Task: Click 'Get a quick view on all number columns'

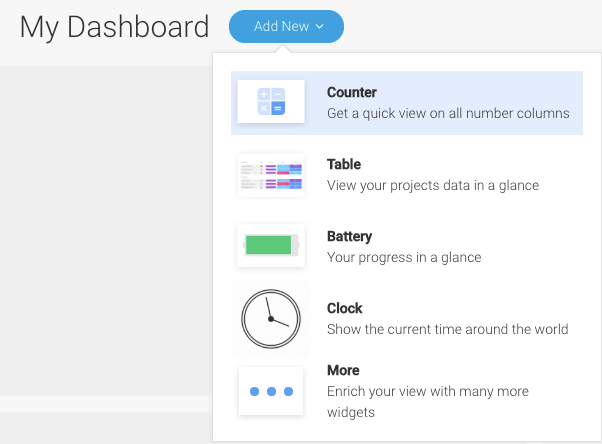Action: pos(448,113)
